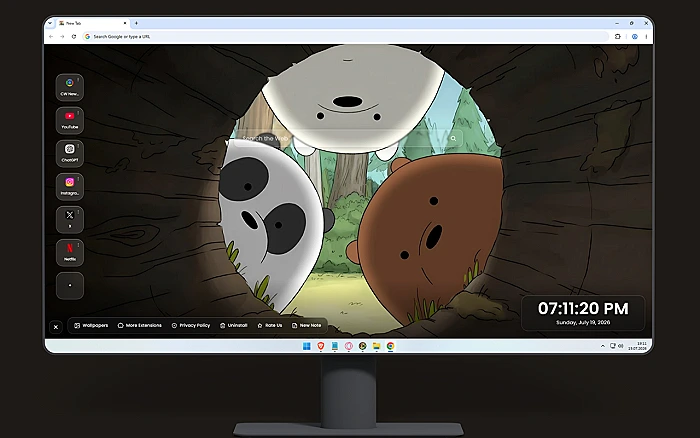Open the Netflix shortcut tile

[70, 252]
